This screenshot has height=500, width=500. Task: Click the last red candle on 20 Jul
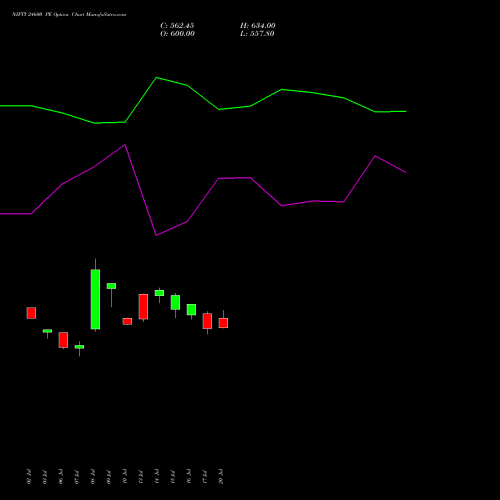pos(223,323)
